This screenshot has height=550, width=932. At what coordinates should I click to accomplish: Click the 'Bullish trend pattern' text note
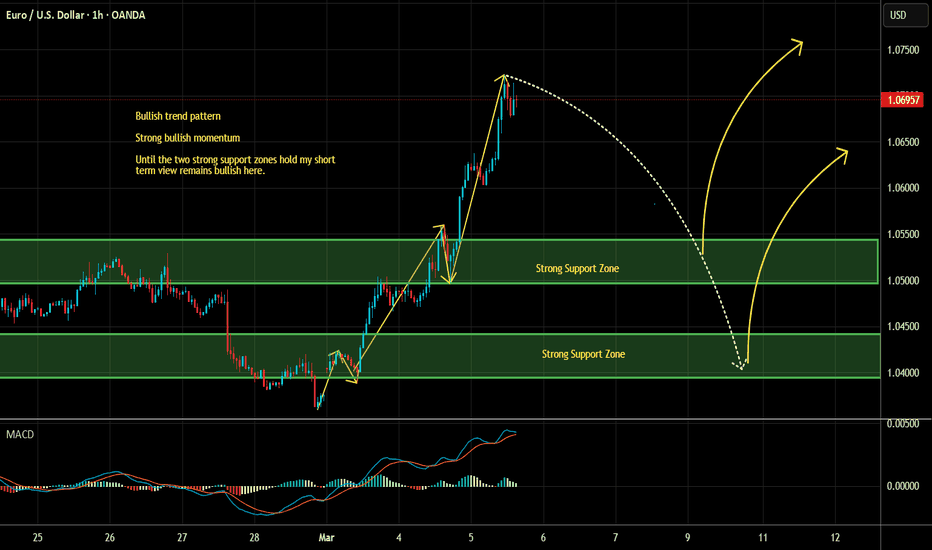178,117
